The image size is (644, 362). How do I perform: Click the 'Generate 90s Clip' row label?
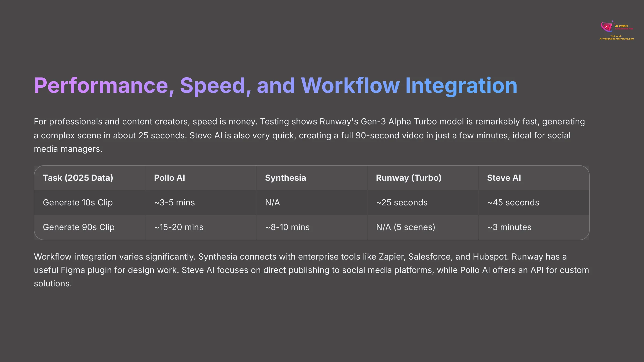[79, 227]
